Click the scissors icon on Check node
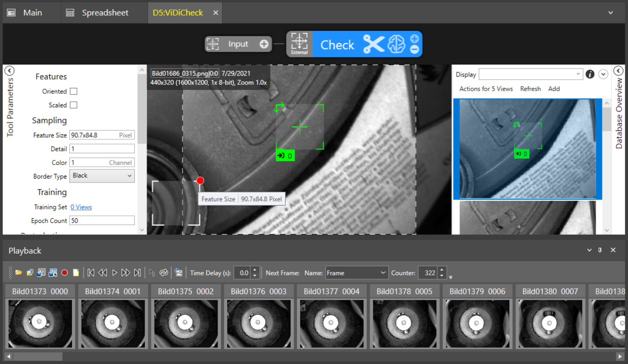Viewport: 628px width, 364px height. pyautogui.click(x=374, y=44)
